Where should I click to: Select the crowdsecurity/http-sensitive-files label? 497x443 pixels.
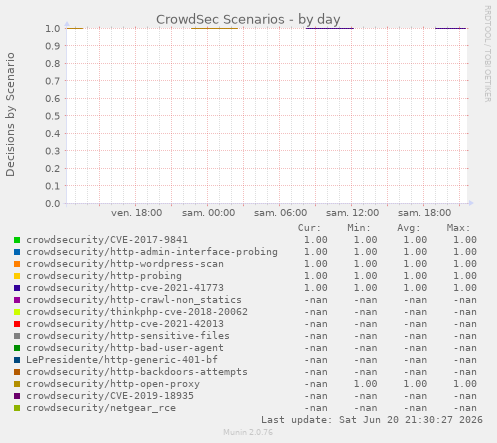click(x=128, y=336)
